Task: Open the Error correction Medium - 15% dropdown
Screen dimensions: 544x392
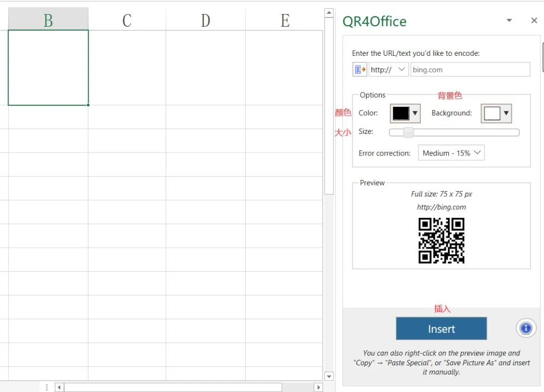Action: 451,153
